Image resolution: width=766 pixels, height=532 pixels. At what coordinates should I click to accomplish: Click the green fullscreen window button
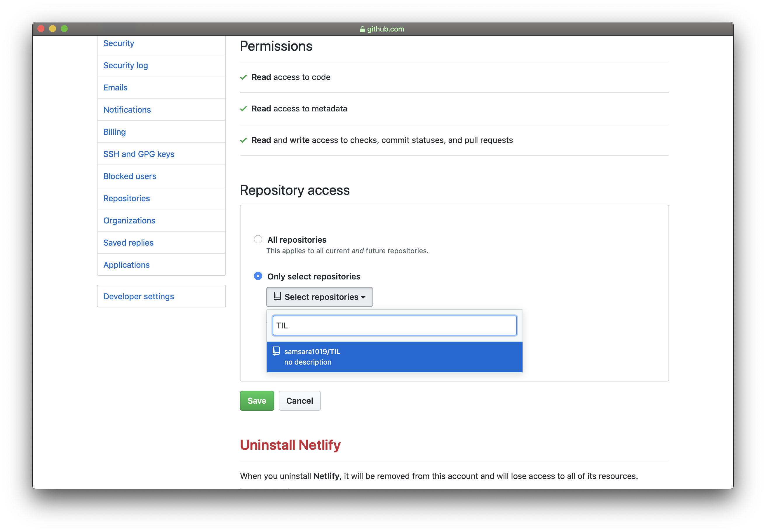[65, 29]
